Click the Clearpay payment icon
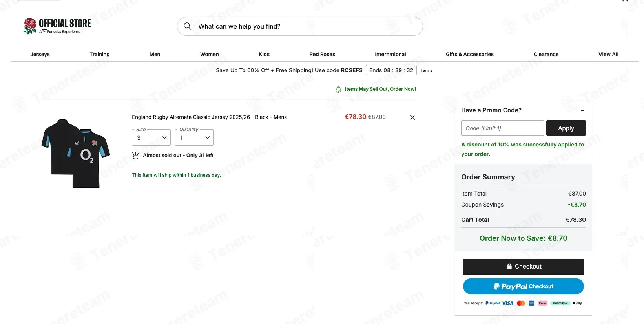This screenshot has height=324, width=644. (560, 303)
